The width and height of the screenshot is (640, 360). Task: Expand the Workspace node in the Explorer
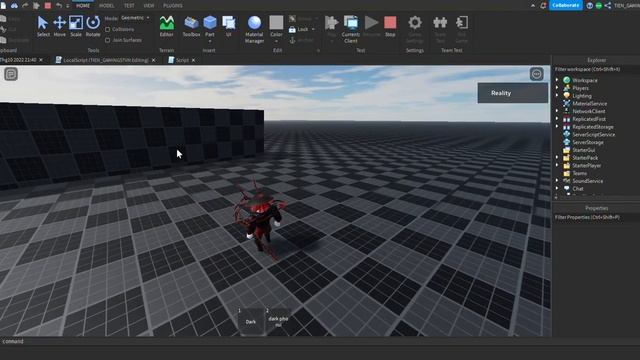pos(557,80)
